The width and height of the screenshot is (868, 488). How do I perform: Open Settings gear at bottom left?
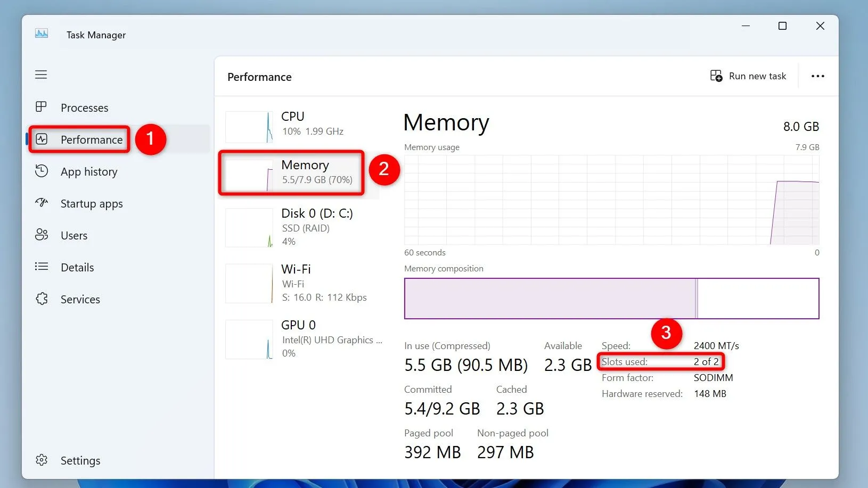pos(42,460)
